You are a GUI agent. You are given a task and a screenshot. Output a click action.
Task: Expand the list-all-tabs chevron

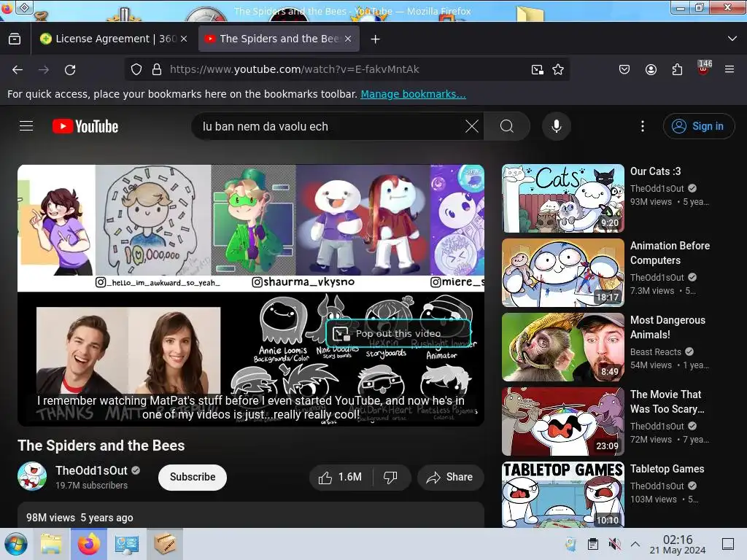point(732,39)
